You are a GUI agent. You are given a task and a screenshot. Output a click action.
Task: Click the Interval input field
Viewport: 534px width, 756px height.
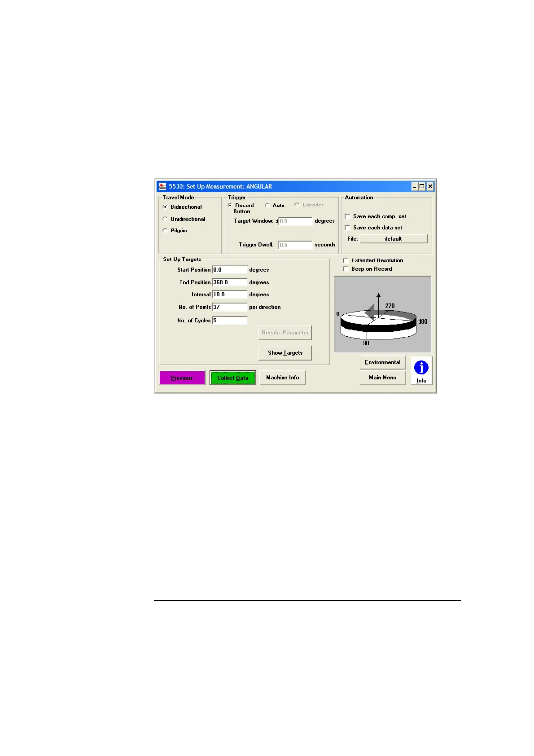[x=230, y=294]
